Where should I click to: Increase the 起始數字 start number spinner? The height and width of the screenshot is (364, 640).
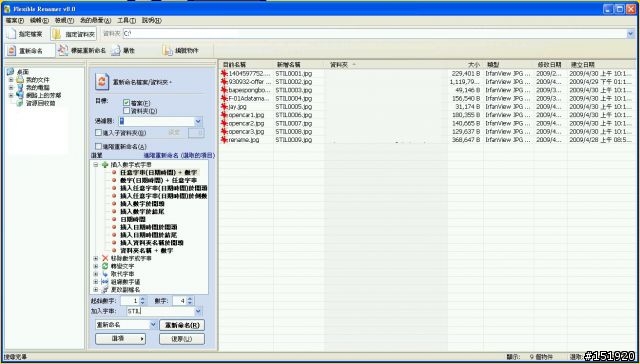tap(142, 299)
